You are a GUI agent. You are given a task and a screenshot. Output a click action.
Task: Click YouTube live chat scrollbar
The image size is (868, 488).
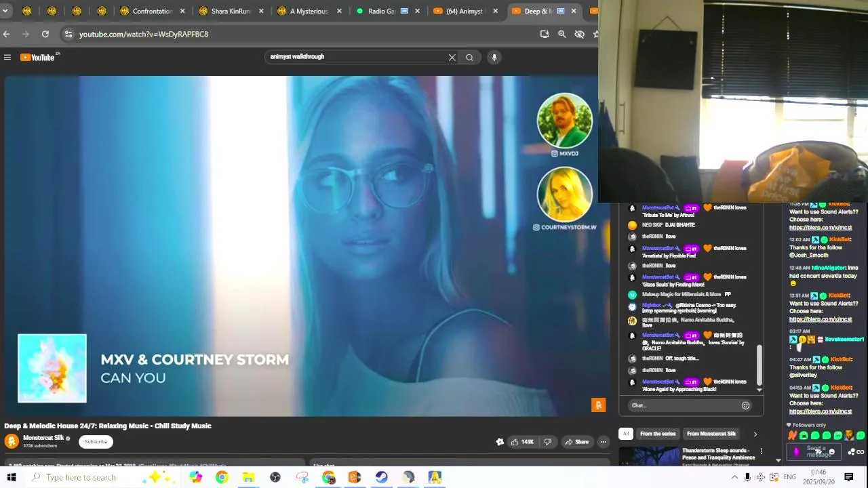click(x=759, y=365)
